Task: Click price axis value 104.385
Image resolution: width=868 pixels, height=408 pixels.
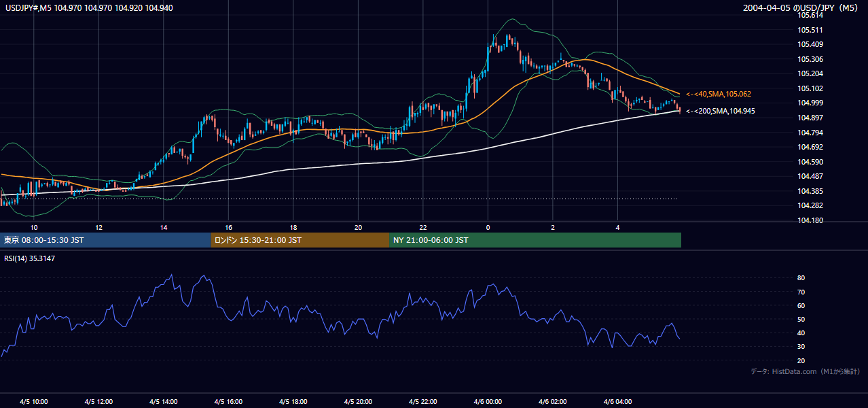Action: (x=810, y=191)
